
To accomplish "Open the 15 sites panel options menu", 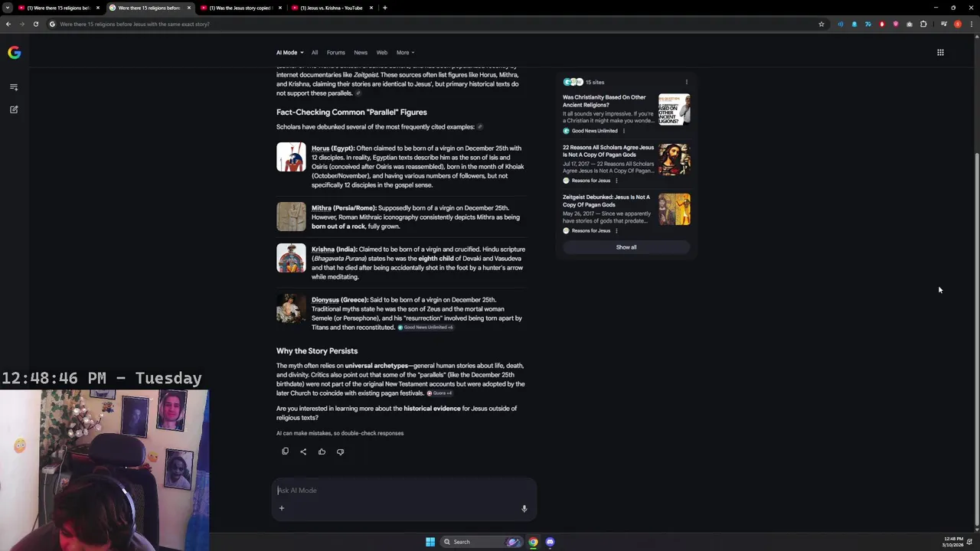I will tap(686, 82).
